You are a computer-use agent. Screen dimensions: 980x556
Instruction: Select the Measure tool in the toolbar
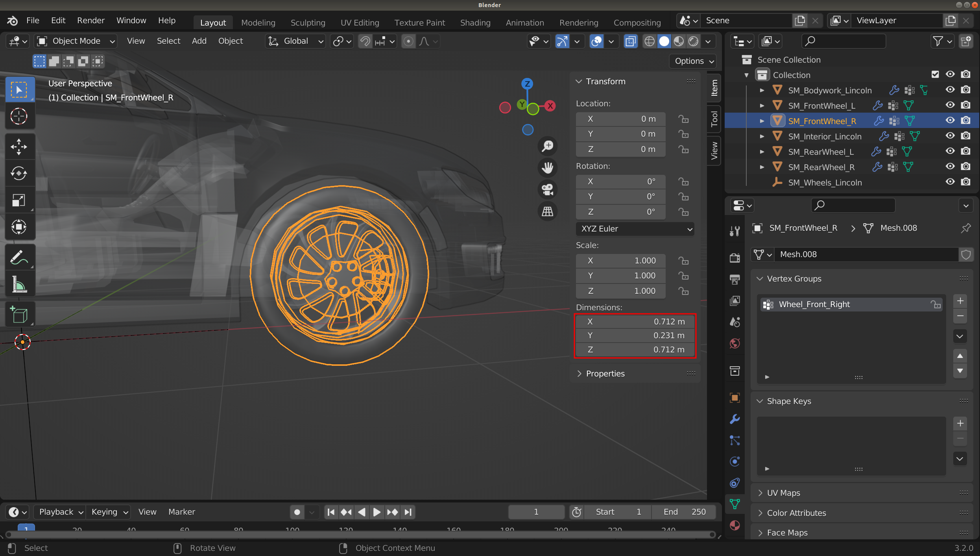[20, 284]
